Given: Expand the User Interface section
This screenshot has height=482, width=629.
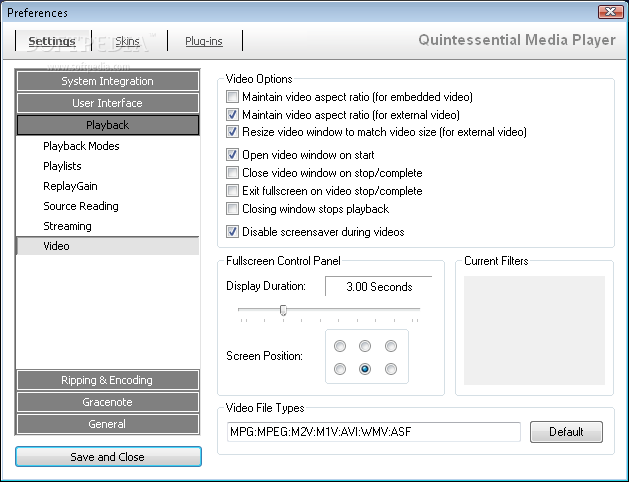Looking at the screenshot, I should click(x=108, y=103).
